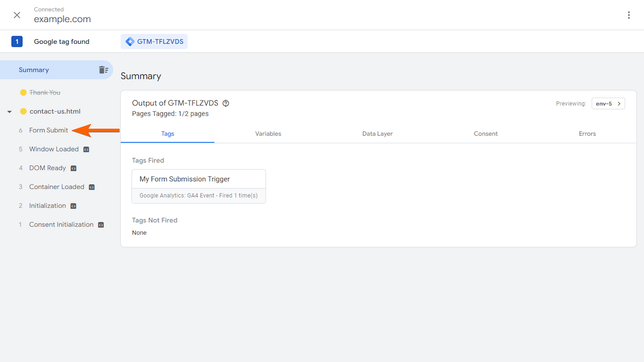This screenshot has height=362, width=644.
Task: Collapse the contact-us.html event group
Action: (x=9, y=111)
